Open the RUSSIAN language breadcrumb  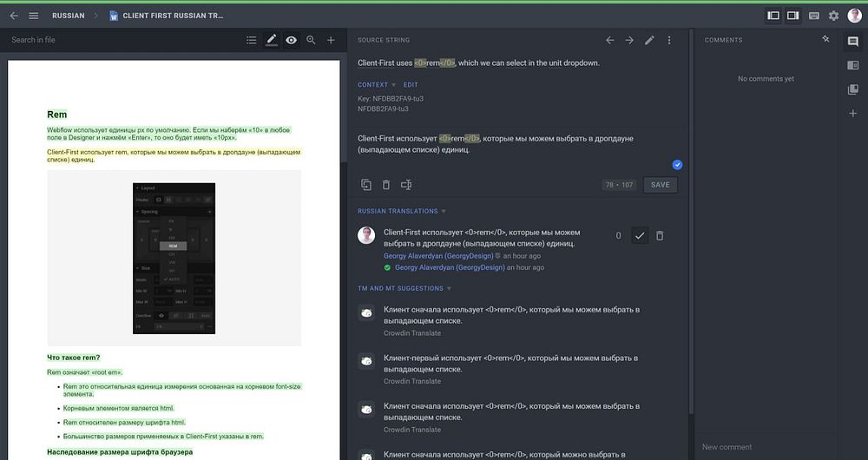(x=68, y=16)
